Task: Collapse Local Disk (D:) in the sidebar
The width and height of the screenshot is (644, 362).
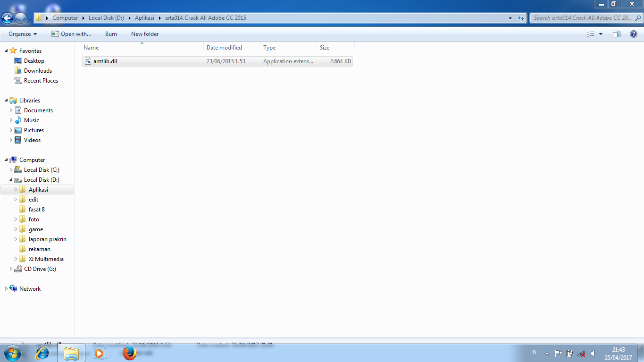Action: tap(10, 180)
